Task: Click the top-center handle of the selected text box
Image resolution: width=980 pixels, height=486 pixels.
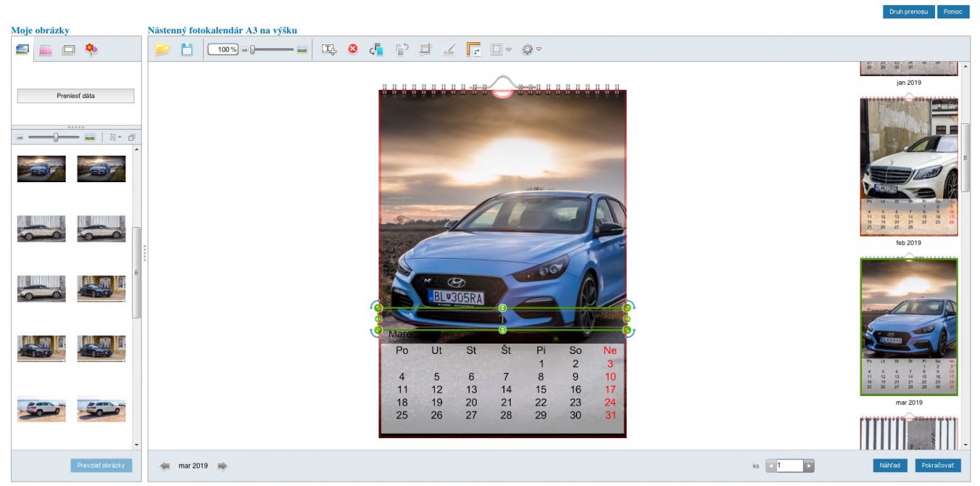Action: [x=503, y=308]
